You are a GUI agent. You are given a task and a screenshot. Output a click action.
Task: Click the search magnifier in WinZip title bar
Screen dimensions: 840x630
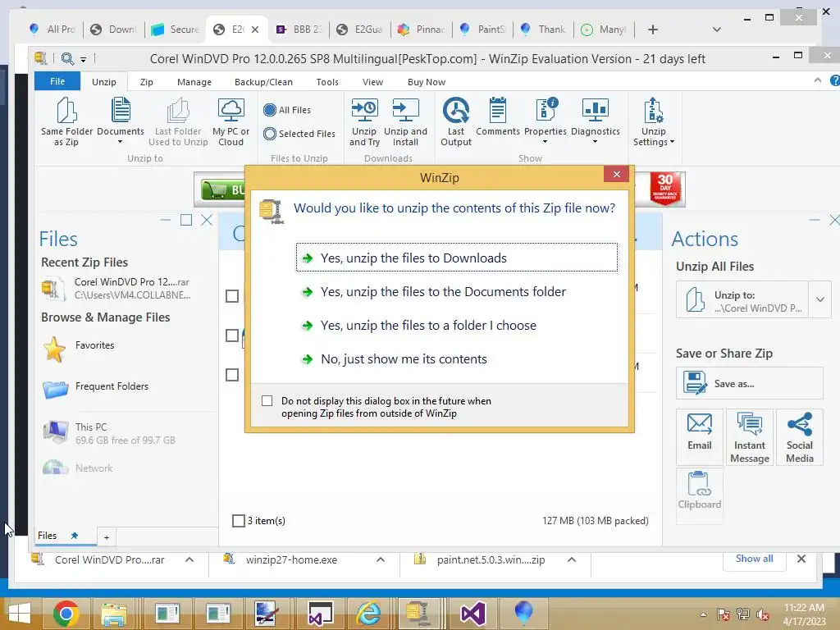point(67,58)
